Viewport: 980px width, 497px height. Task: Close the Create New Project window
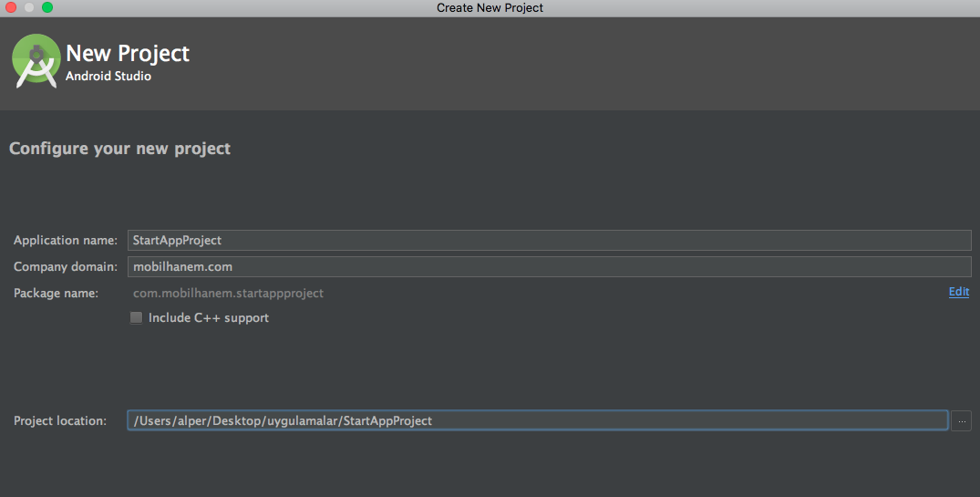[11, 7]
